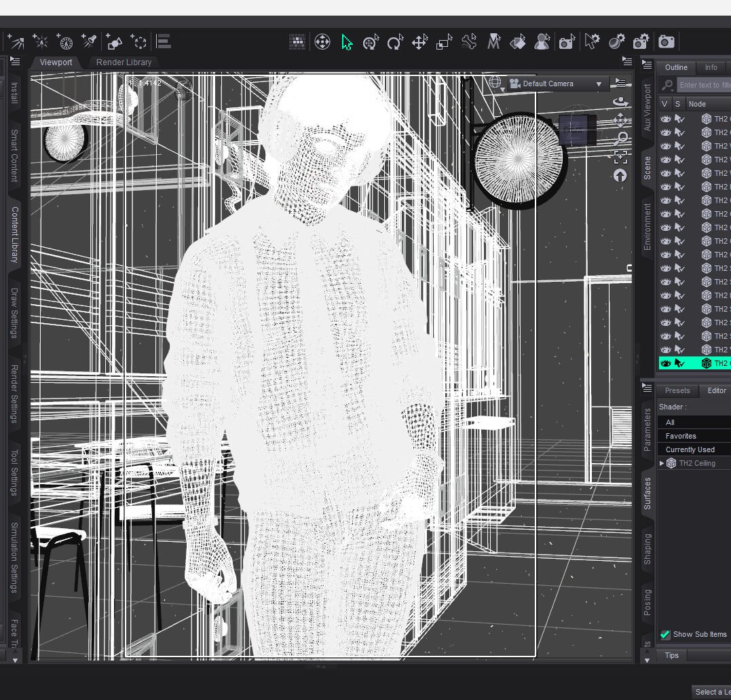Open the viewport draw style globe dropdown

pyautogui.click(x=496, y=84)
